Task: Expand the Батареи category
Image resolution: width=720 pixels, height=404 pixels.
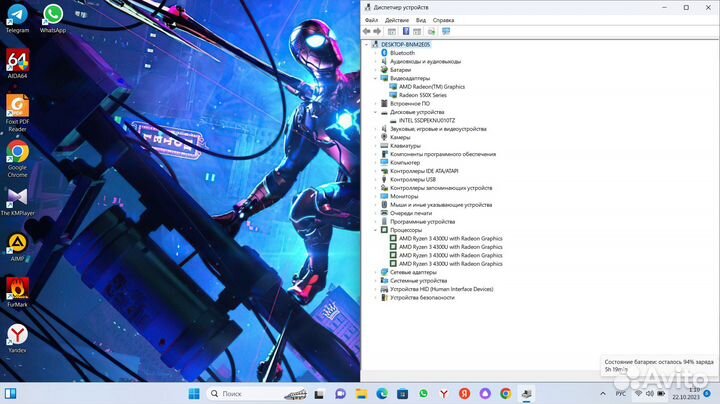Action: coord(376,70)
